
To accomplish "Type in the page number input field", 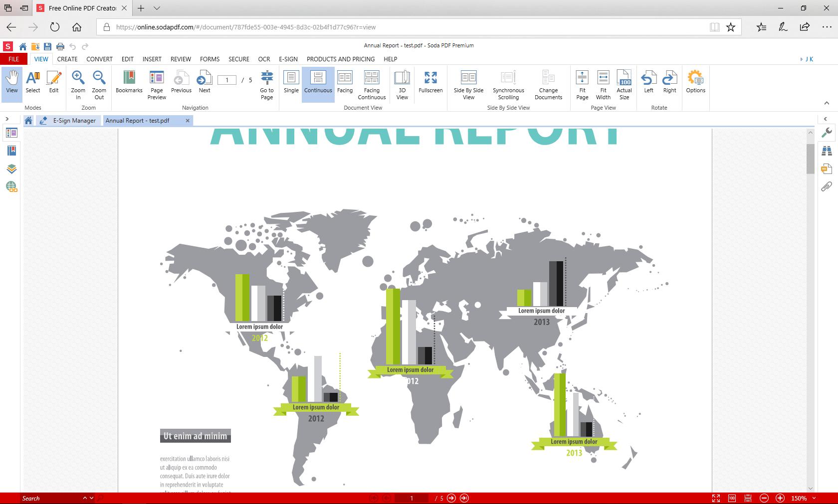I will [x=227, y=79].
